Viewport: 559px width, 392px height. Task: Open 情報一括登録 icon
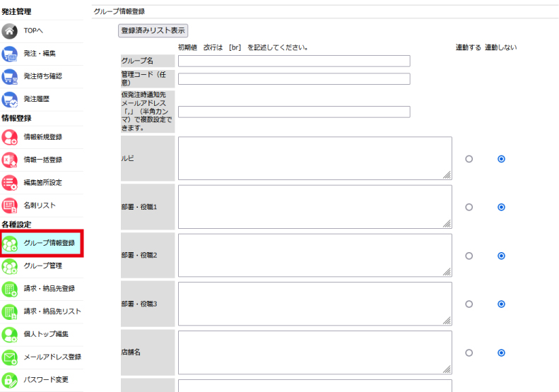(10, 160)
